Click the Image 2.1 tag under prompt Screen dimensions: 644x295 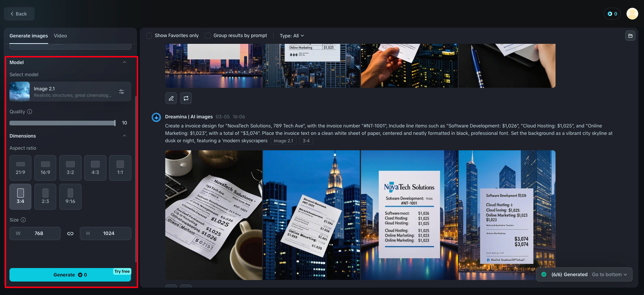click(283, 141)
